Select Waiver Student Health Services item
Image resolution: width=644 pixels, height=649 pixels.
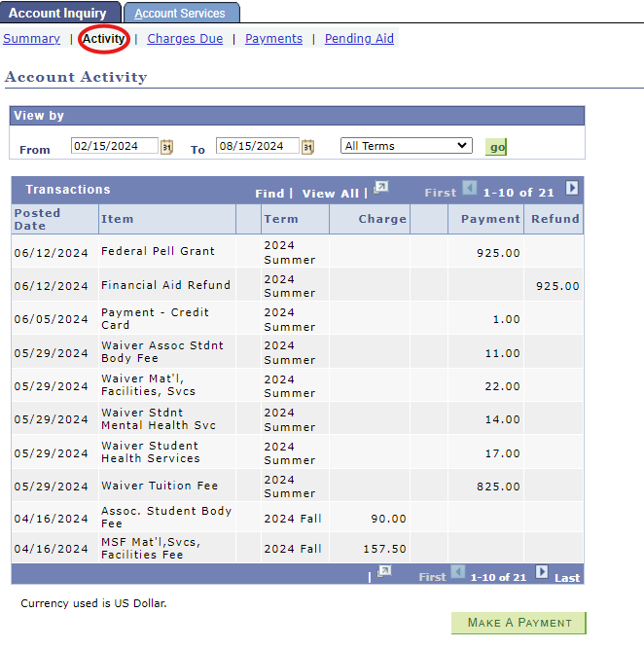150,451
